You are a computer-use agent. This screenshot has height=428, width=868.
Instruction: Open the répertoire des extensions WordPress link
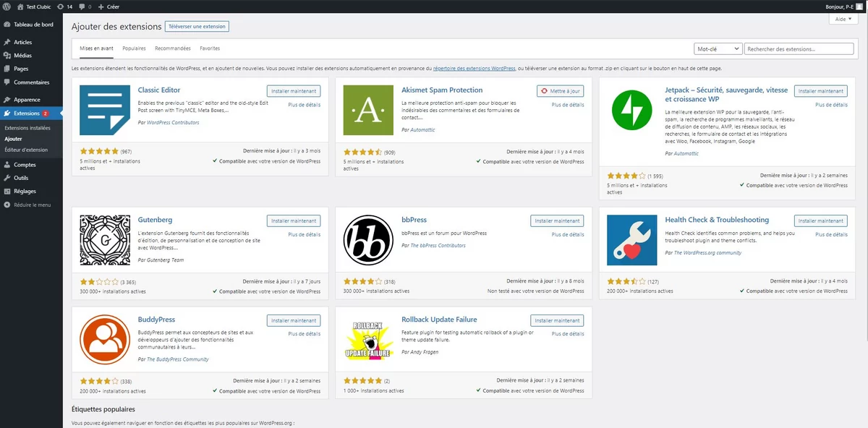tap(475, 68)
